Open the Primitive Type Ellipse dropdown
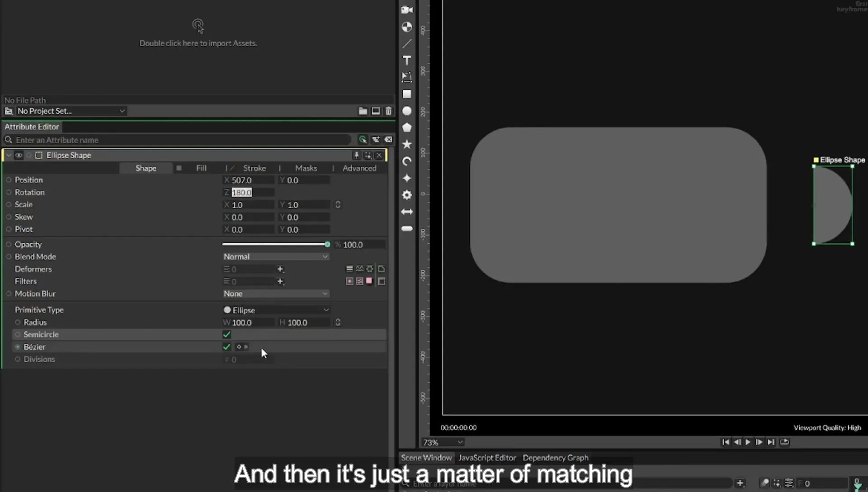Screen dimensions: 868x492 pos(276,310)
